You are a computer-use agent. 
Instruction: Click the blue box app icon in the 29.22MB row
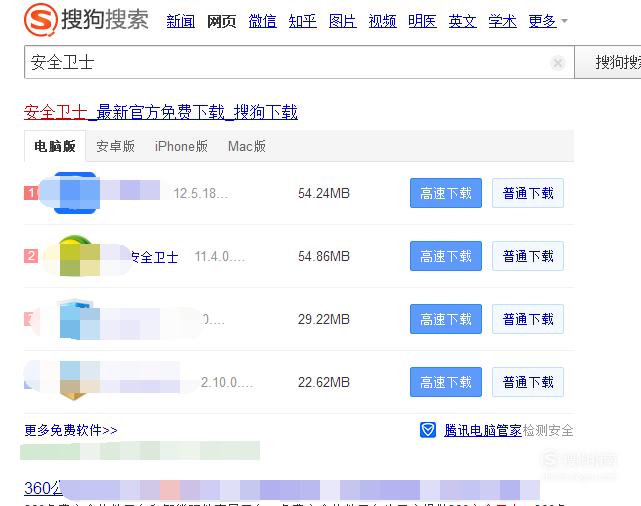click(76, 319)
